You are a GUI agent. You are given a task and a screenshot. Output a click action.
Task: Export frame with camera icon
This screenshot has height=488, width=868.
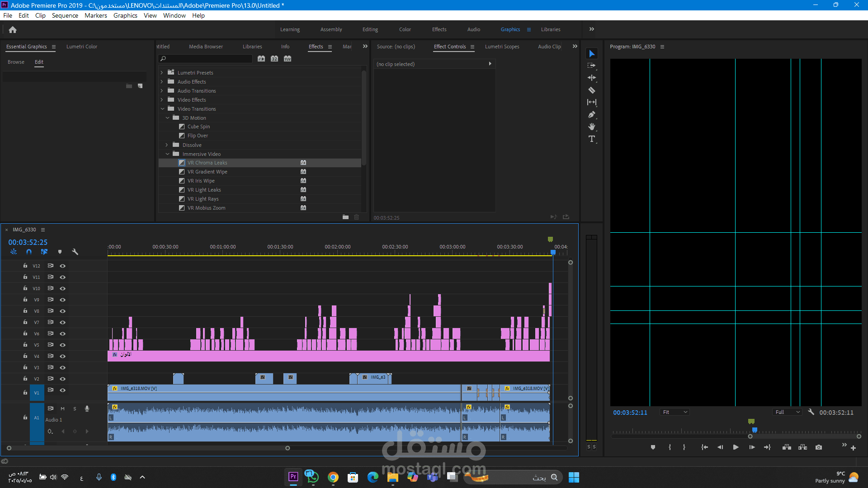coord(819,447)
